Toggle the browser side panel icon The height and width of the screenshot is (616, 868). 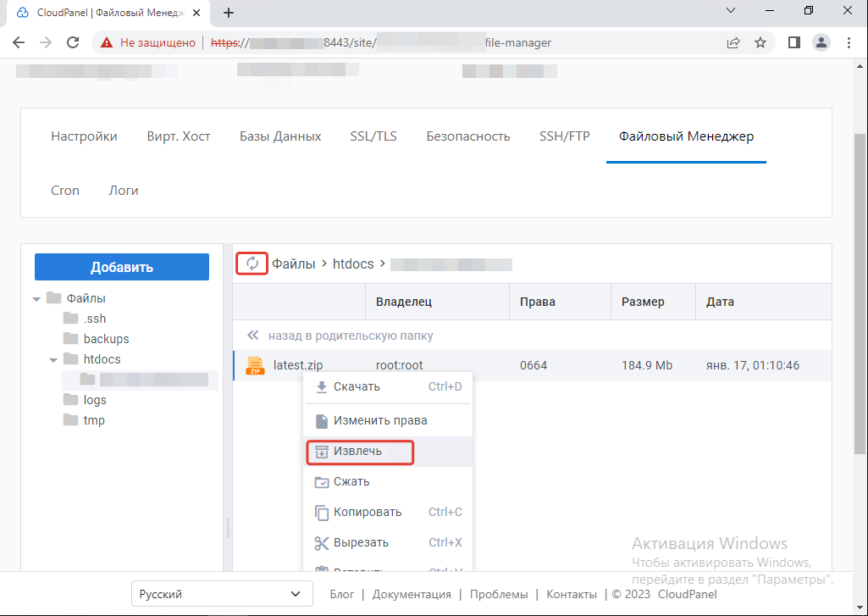tap(793, 42)
